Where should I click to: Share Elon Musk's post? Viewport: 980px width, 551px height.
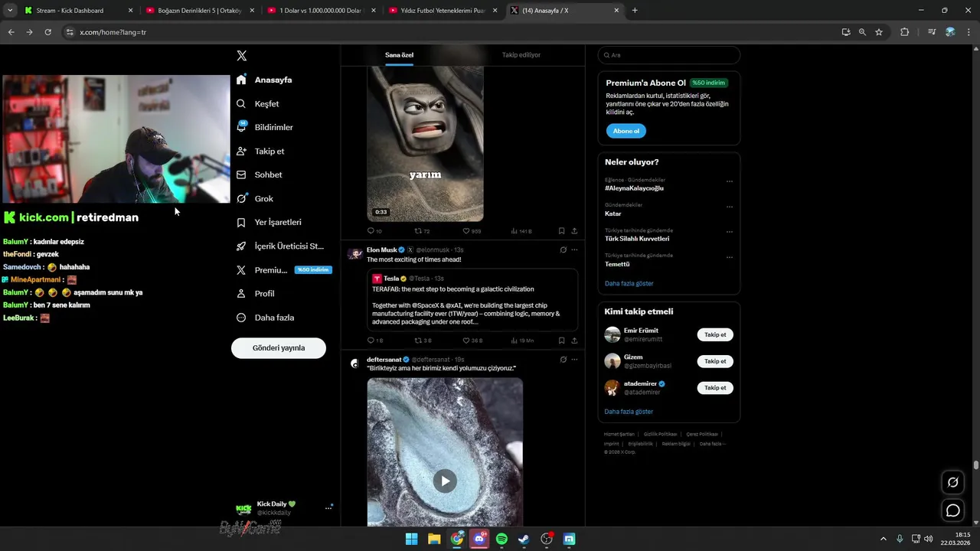(x=574, y=341)
